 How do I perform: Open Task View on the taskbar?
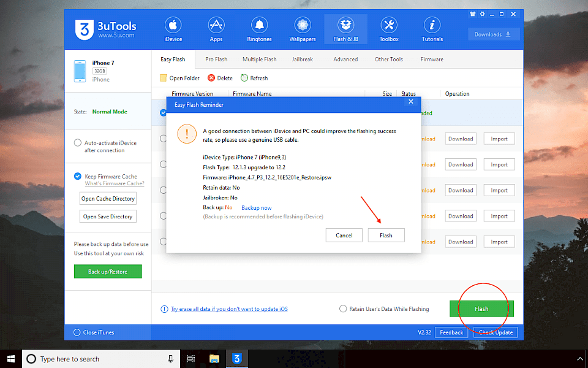pos(191,359)
